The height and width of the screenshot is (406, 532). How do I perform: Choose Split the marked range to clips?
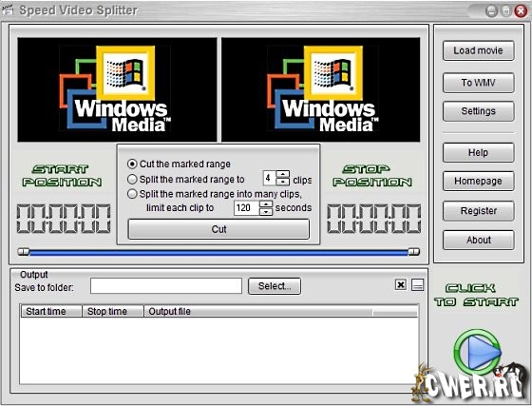pos(132,179)
